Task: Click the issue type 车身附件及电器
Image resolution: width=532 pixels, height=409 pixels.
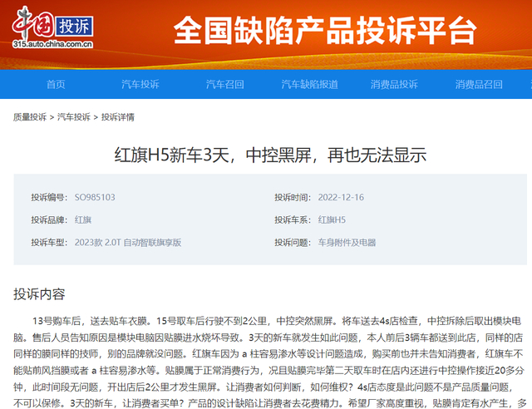Action: (x=347, y=243)
